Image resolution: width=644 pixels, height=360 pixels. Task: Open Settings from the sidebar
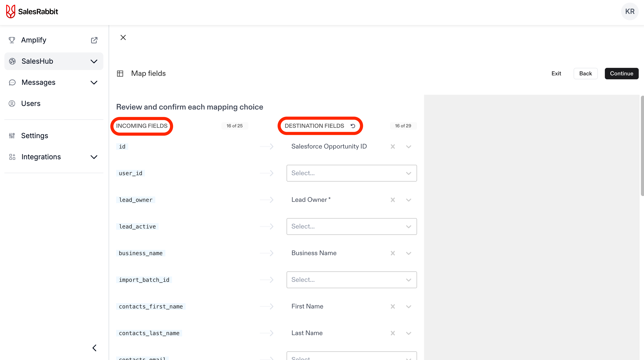click(35, 136)
